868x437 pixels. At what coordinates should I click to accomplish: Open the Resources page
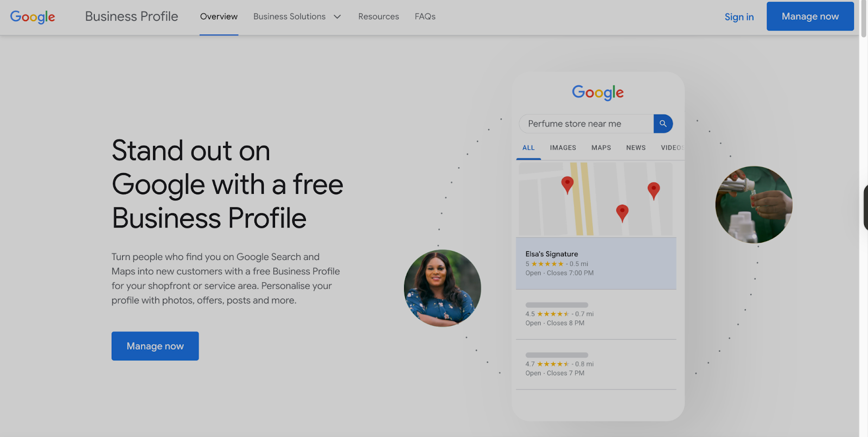[379, 17]
